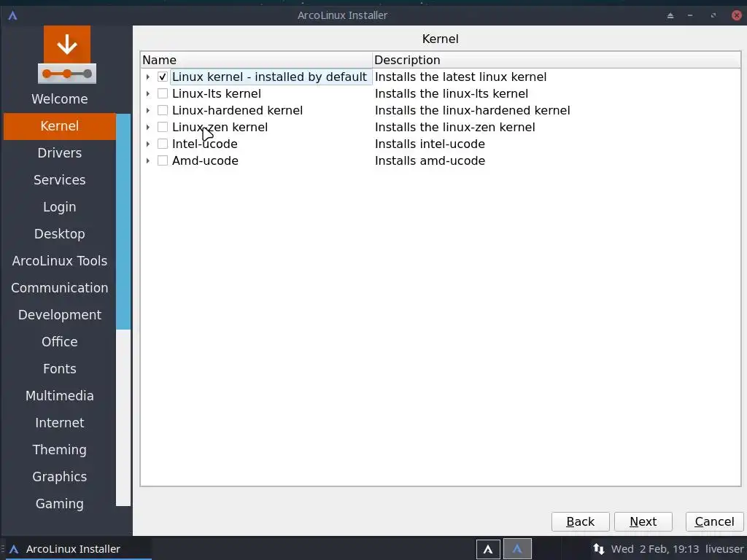The height and width of the screenshot is (560, 747).
Task: Select the Kernel step in sidebar
Action: 60,126
